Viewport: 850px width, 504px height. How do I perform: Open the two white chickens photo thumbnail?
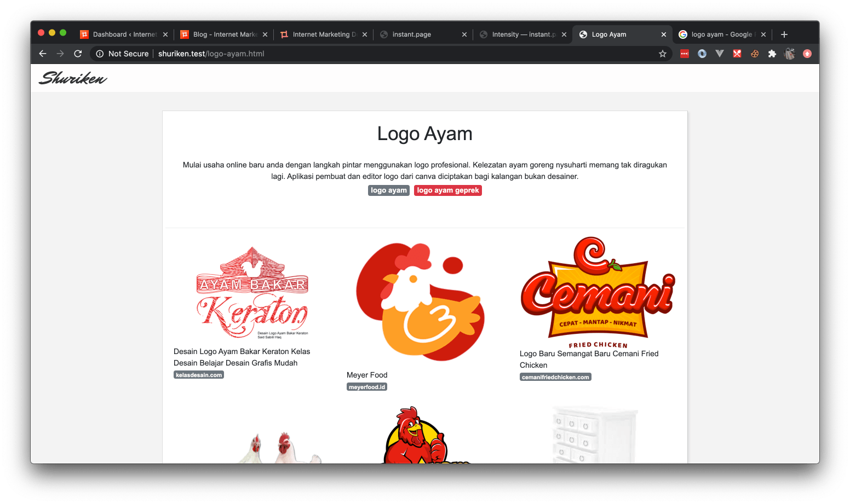(280, 448)
